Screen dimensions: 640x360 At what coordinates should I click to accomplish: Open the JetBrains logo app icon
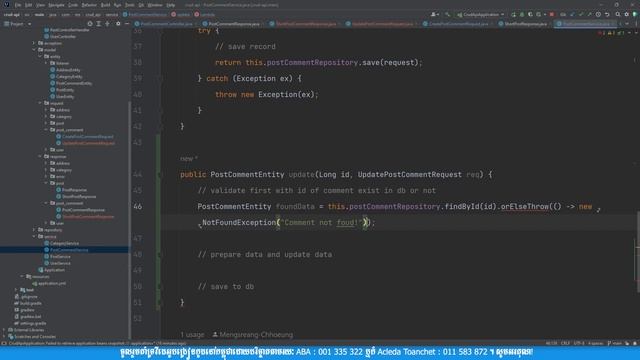(x=6, y=5)
